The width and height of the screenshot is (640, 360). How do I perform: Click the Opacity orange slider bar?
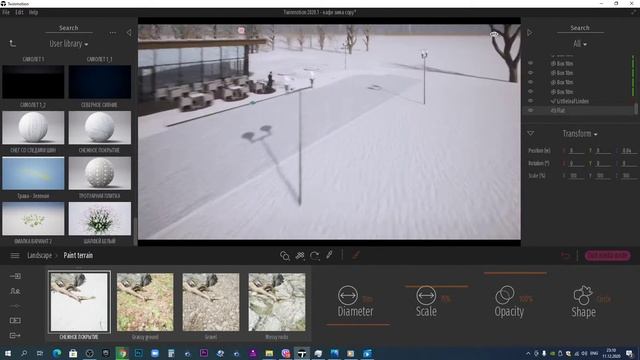(x=515, y=273)
